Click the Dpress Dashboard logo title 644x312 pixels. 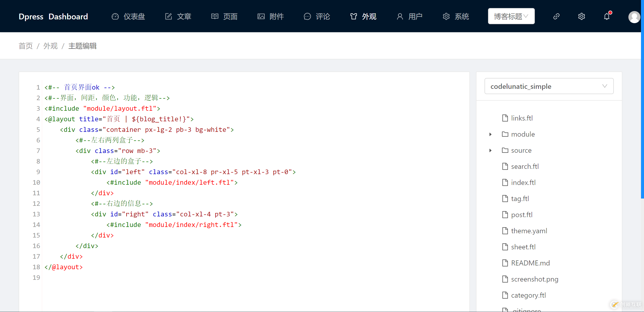click(53, 17)
